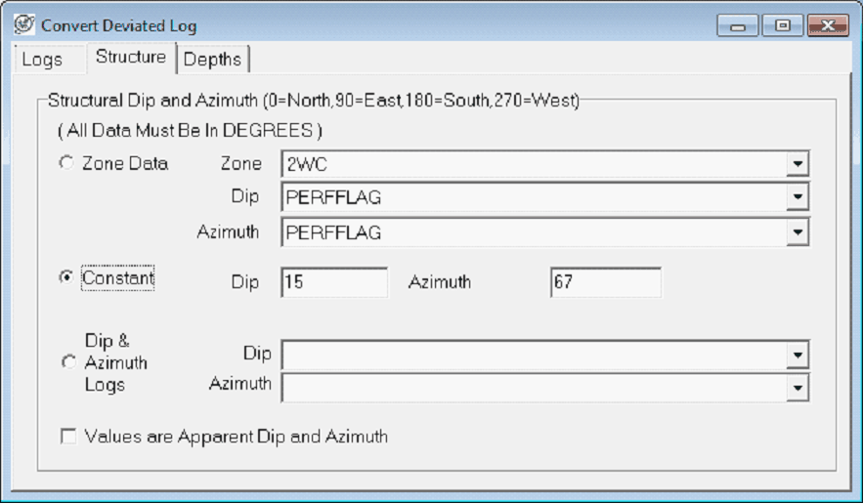The image size is (864, 504).
Task: Click the Zone combo box text 2WC
Action: (533, 164)
